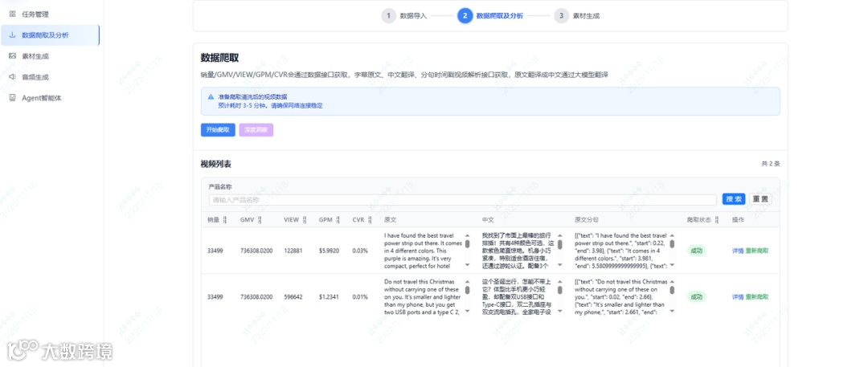Select 数据爬取及分析 sidebar item

point(50,35)
